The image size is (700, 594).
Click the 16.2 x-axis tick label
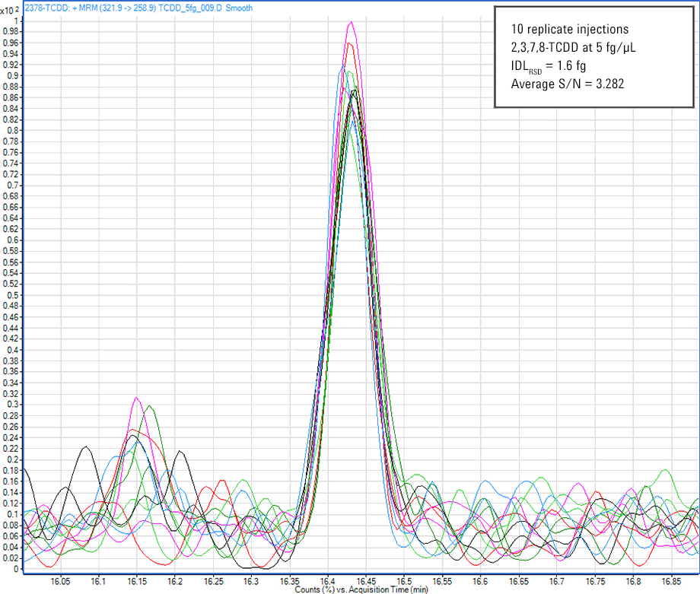coord(174,580)
